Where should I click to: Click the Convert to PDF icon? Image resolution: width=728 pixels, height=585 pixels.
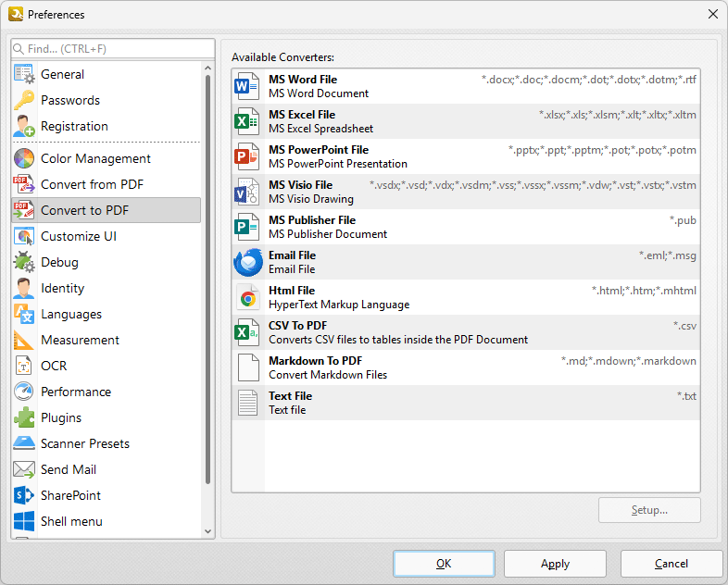pos(24,210)
